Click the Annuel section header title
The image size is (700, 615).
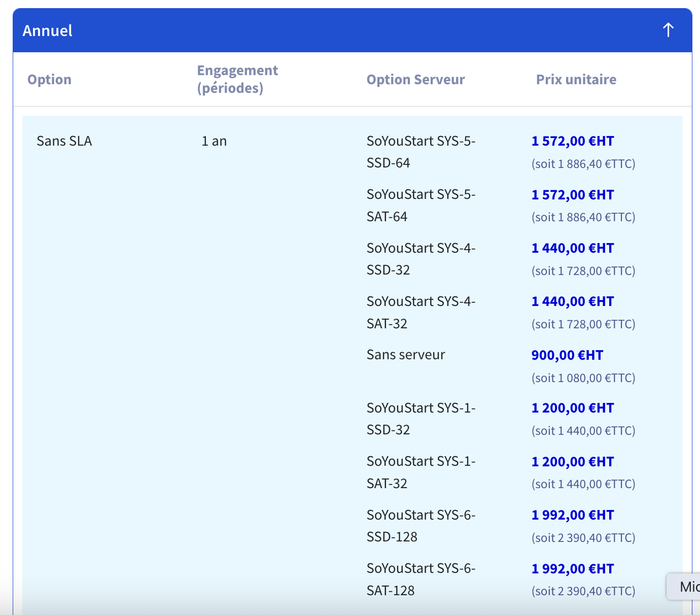pos(48,30)
